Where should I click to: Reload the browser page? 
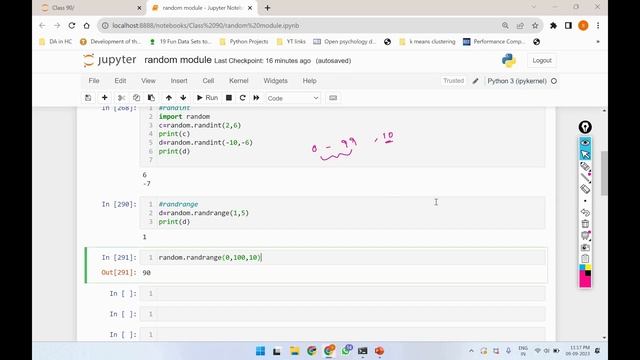point(72,25)
